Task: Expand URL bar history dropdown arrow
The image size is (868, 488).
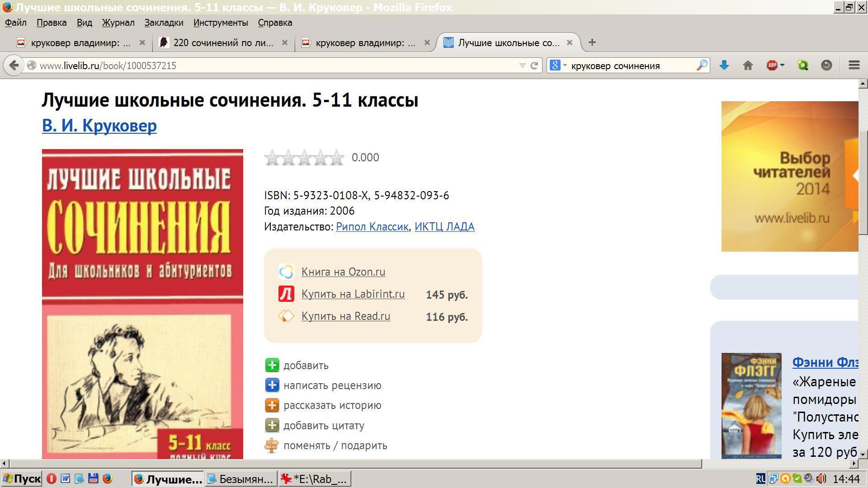Action: [x=522, y=66]
